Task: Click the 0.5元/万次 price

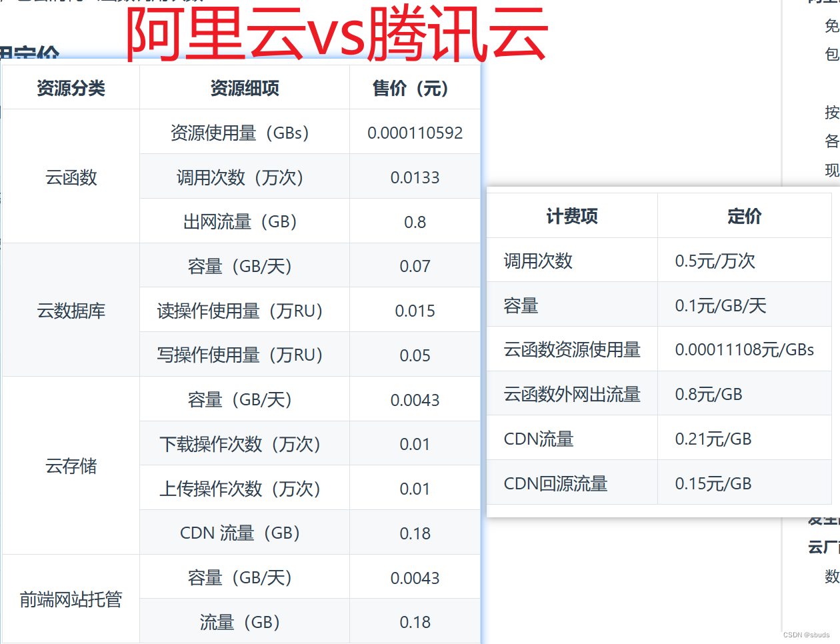Action: pos(715,261)
